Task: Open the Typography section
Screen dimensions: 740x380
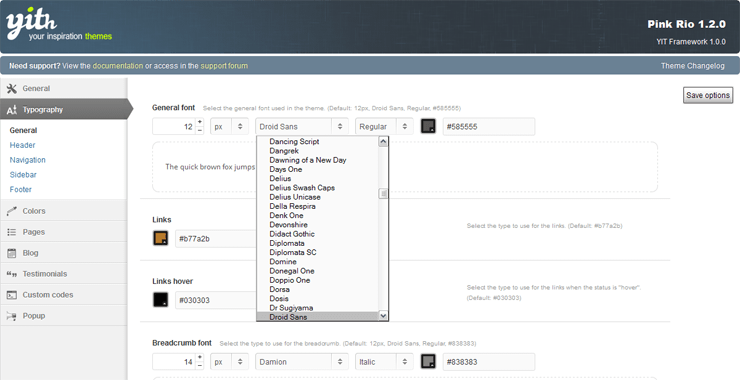Action: click(x=66, y=110)
